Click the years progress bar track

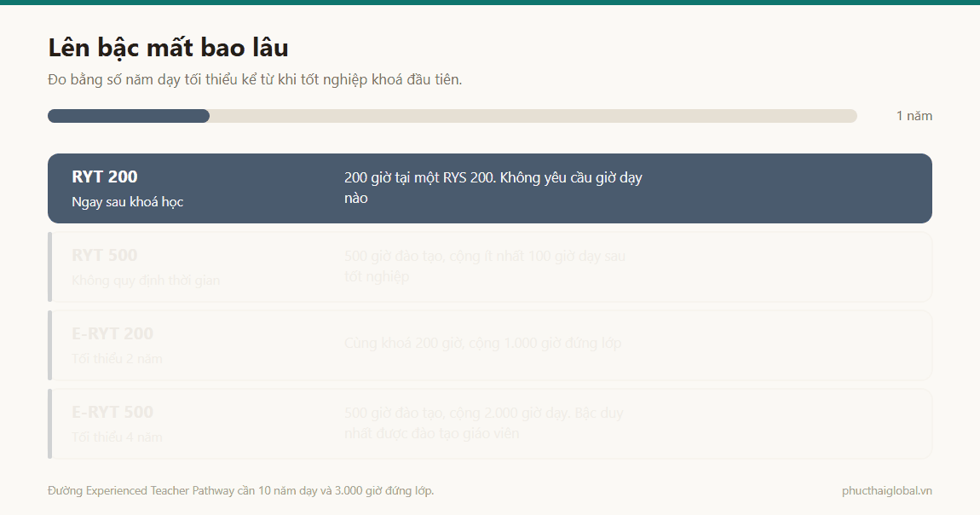coord(452,116)
